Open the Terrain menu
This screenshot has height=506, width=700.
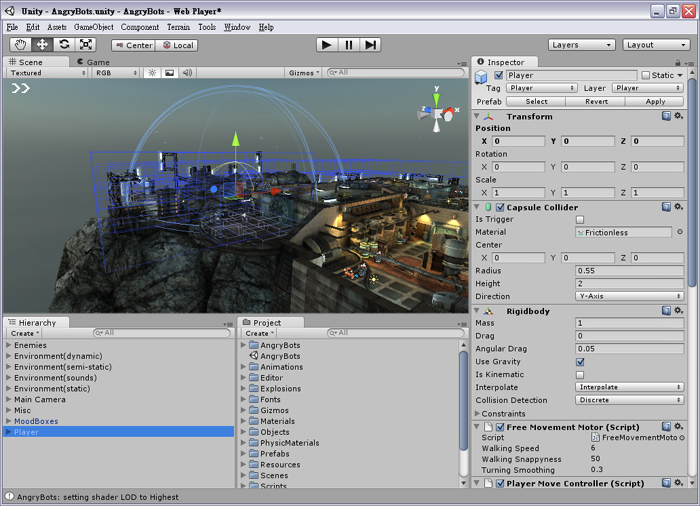(x=178, y=27)
